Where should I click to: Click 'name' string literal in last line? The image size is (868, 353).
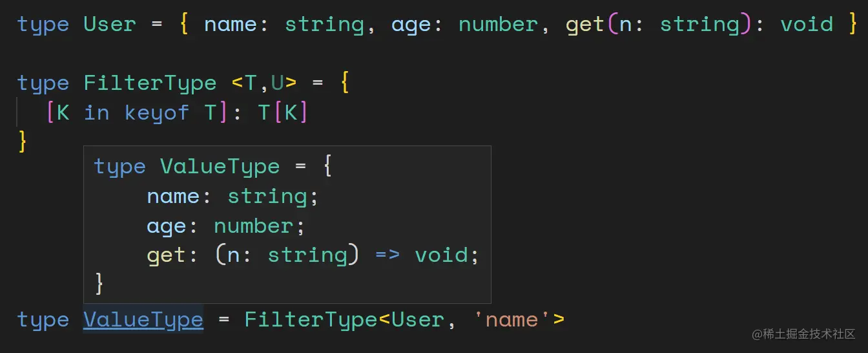tap(512, 319)
